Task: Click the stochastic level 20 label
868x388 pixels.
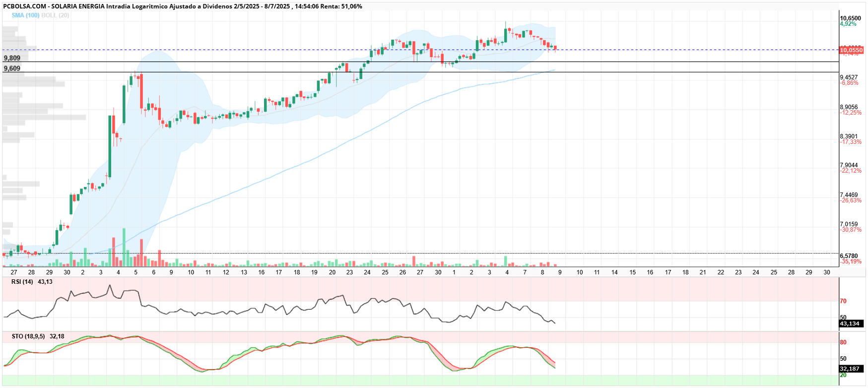Action: [843, 375]
